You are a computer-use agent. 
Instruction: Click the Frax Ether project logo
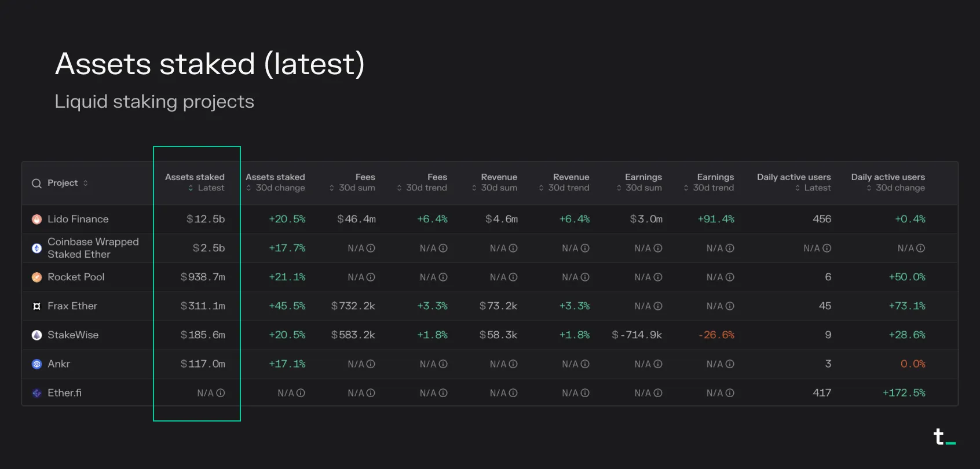(36, 306)
